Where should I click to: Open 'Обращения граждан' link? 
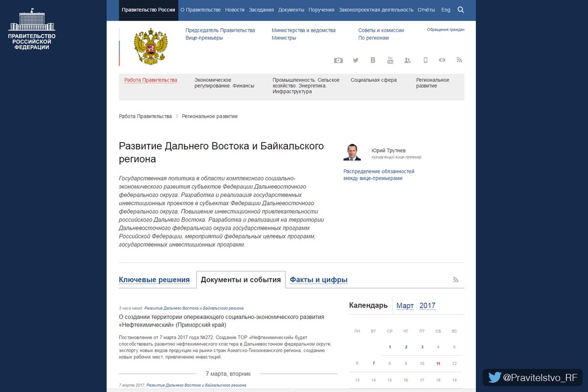pos(445,29)
